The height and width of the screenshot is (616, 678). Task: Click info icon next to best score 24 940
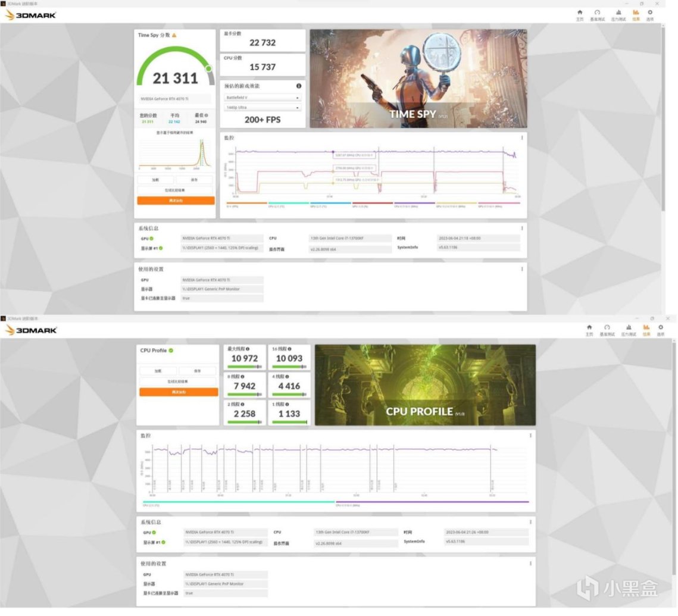tap(206, 115)
